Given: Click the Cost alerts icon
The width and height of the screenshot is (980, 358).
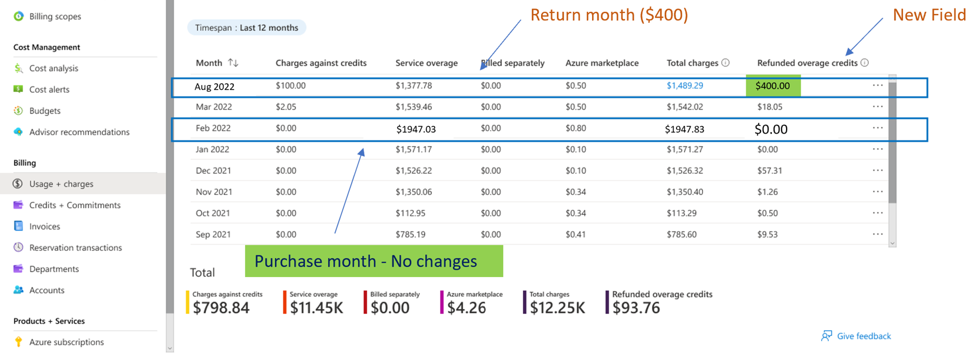Looking at the screenshot, I should (19, 89).
